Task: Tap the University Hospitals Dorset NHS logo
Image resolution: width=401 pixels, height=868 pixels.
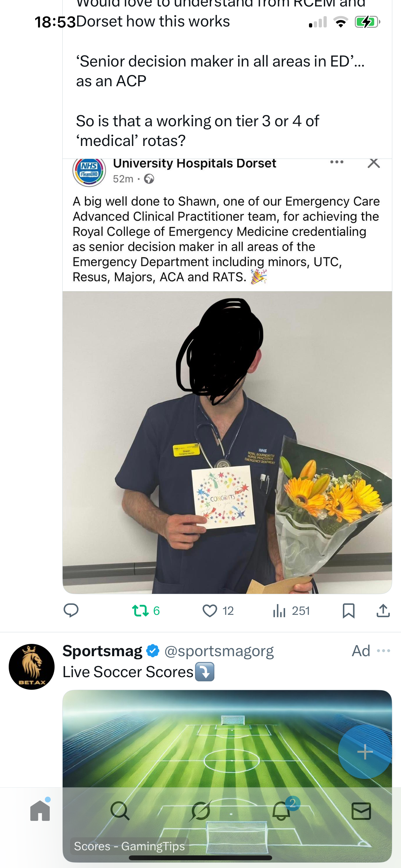Action: pos(89,171)
